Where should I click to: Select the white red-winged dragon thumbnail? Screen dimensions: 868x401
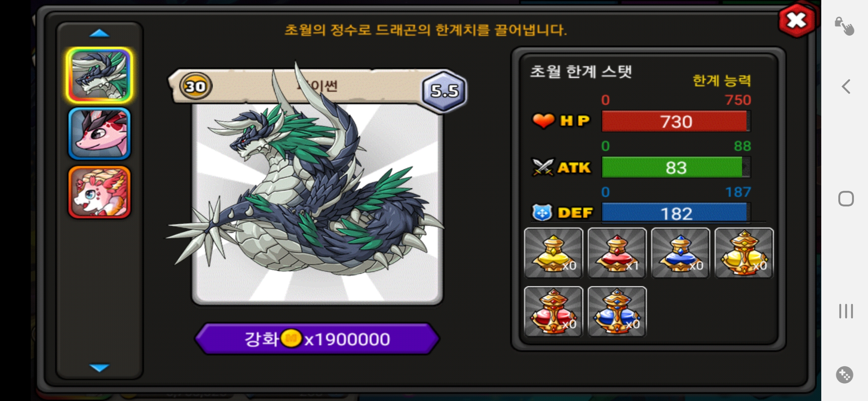point(99,192)
